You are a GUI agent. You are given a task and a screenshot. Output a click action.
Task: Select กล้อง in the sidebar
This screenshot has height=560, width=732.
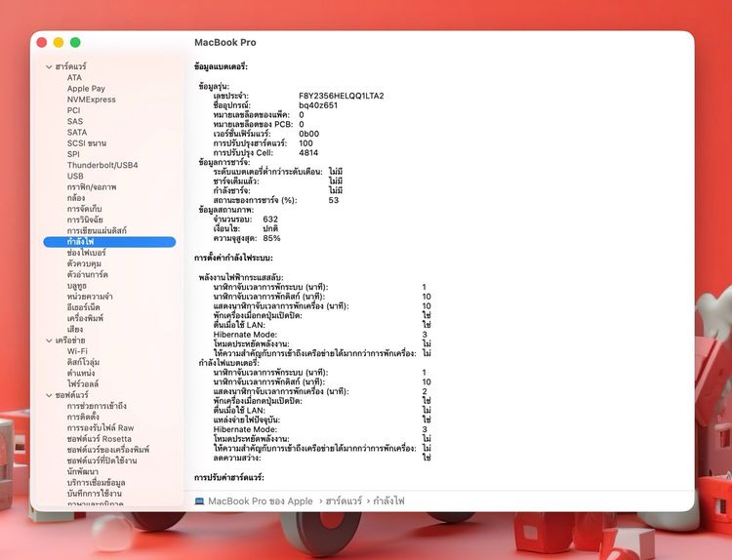(x=75, y=198)
